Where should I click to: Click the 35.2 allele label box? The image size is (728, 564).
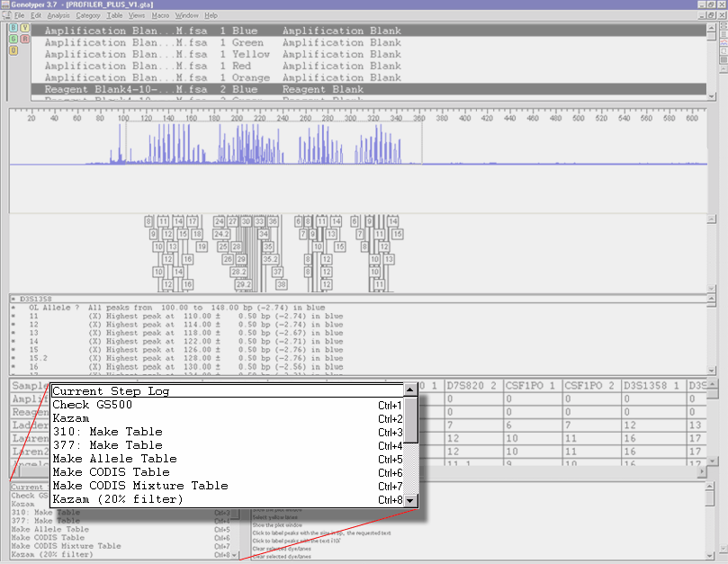click(270, 259)
